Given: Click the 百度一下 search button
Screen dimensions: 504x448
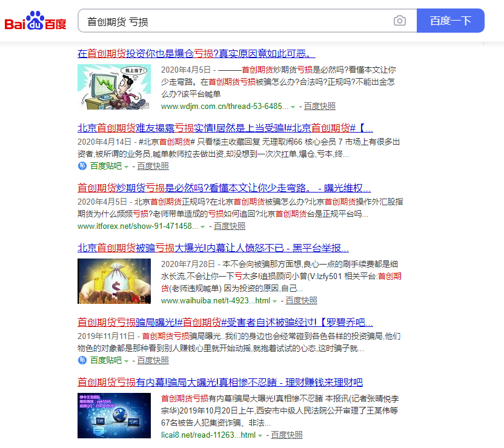Looking at the screenshot, I should point(450,21).
